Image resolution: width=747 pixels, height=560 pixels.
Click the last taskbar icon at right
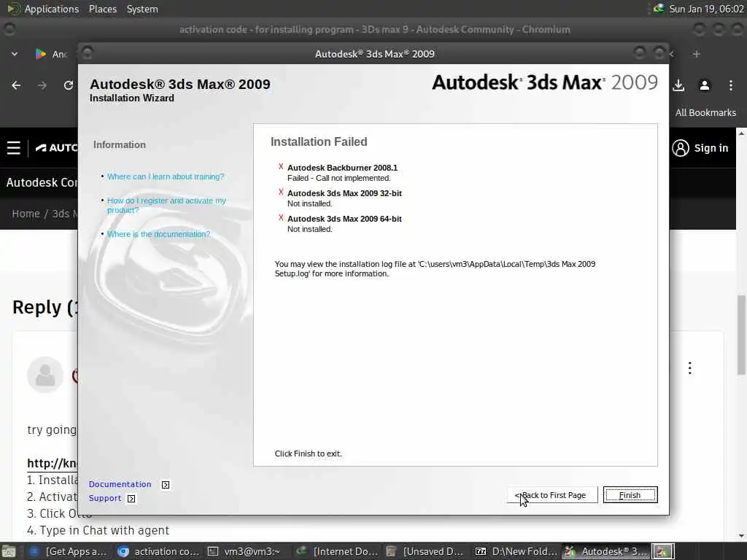click(662, 551)
